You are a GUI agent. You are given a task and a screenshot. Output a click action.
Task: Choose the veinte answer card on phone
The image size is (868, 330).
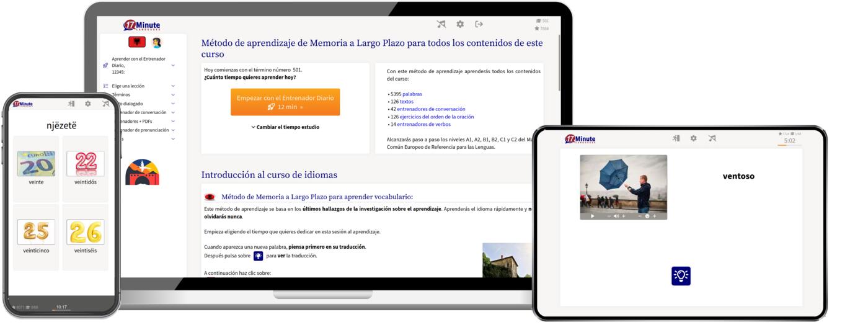click(x=36, y=169)
